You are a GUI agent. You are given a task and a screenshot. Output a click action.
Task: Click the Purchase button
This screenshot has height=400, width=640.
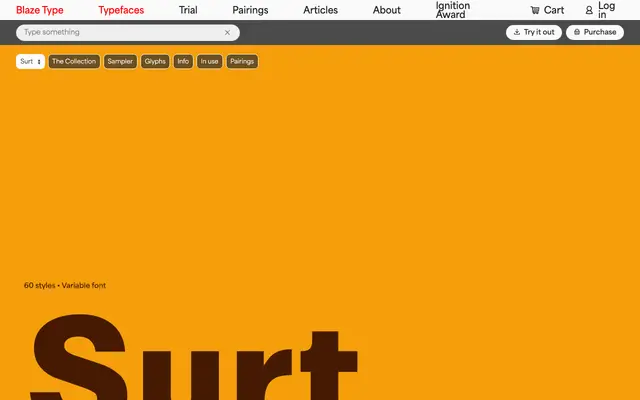595,32
